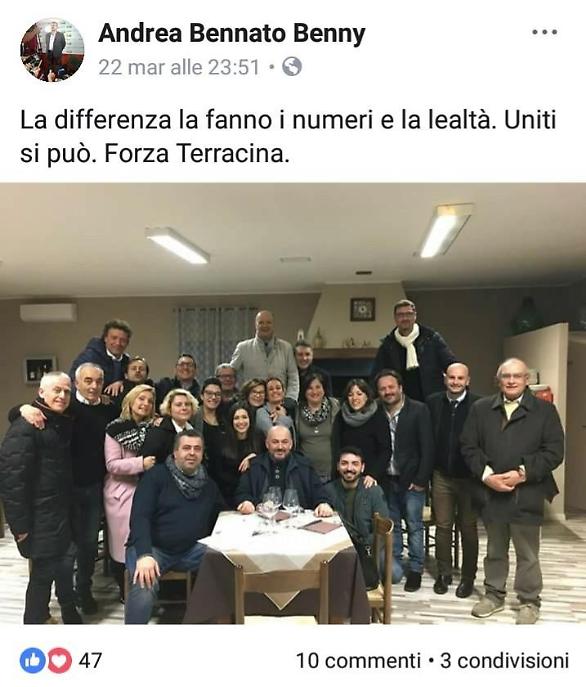Click the blue thumbs-up Like reaction icon

(x=32, y=660)
